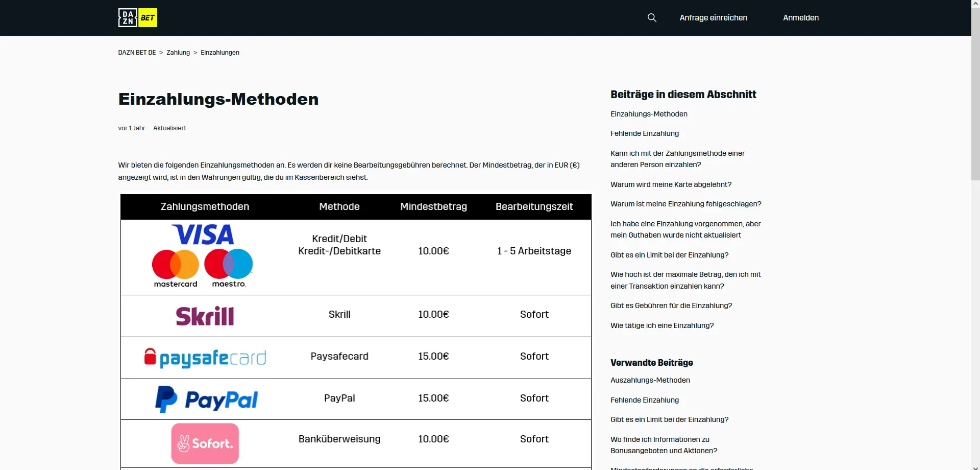Click the PayPal logo
The height and width of the screenshot is (470, 980).
pos(206,400)
